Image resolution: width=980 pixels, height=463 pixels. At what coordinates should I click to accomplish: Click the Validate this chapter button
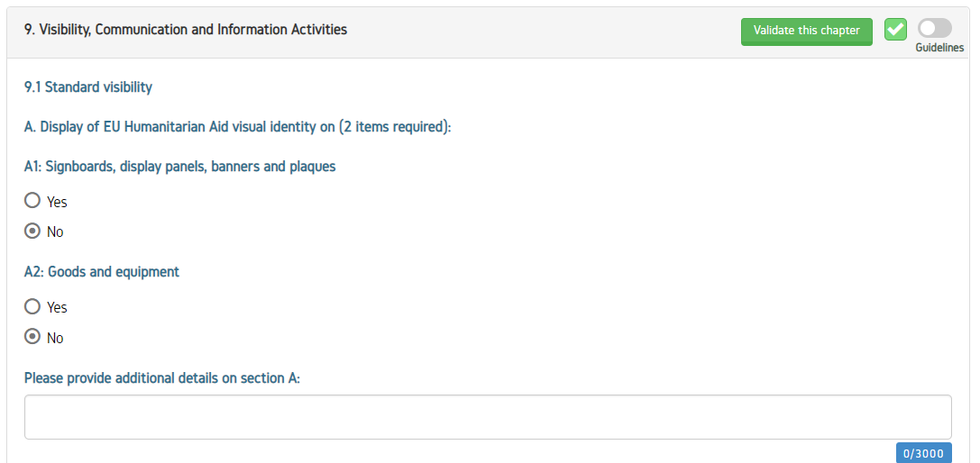click(806, 31)
